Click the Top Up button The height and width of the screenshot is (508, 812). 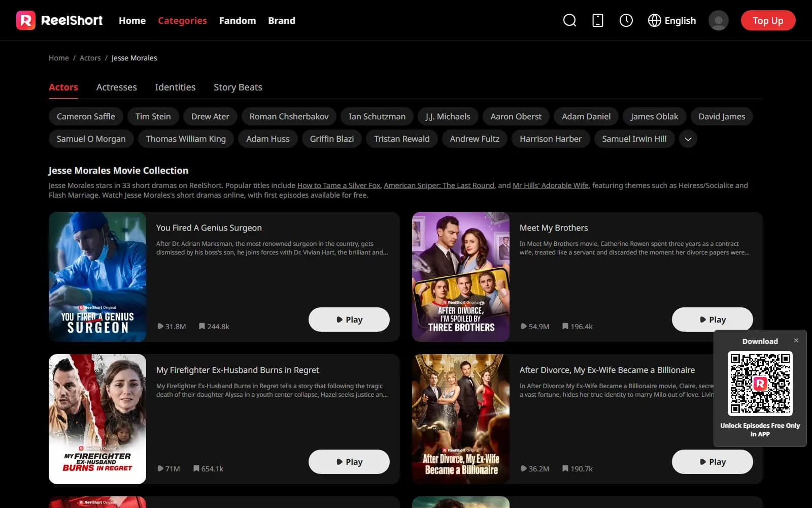(x=768, y=20)
